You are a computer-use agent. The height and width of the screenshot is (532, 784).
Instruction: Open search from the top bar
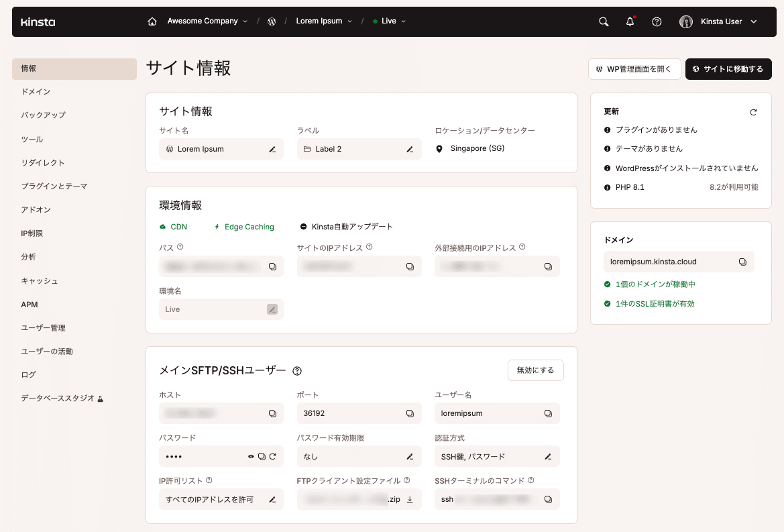pos(603,21)
